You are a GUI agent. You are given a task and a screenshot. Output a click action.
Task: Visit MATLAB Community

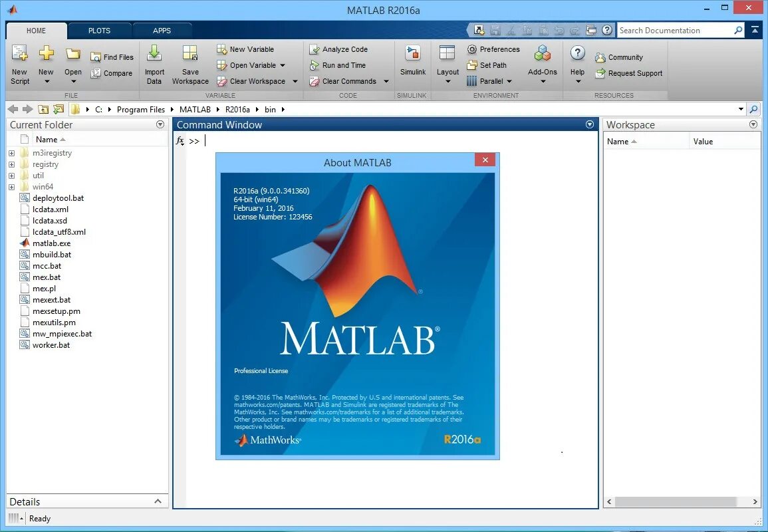pos(618,57)
